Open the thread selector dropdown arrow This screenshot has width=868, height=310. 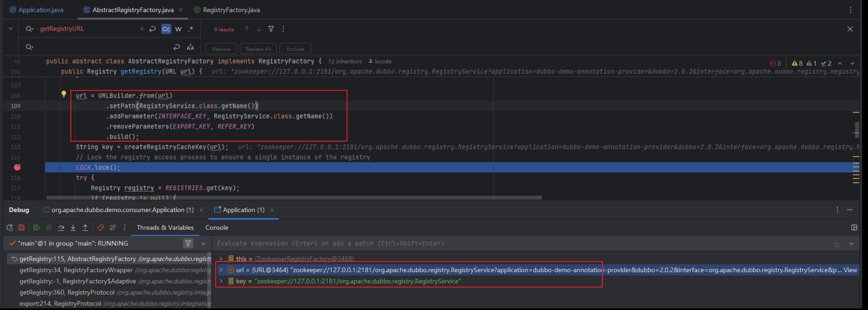tap(204, 244)
